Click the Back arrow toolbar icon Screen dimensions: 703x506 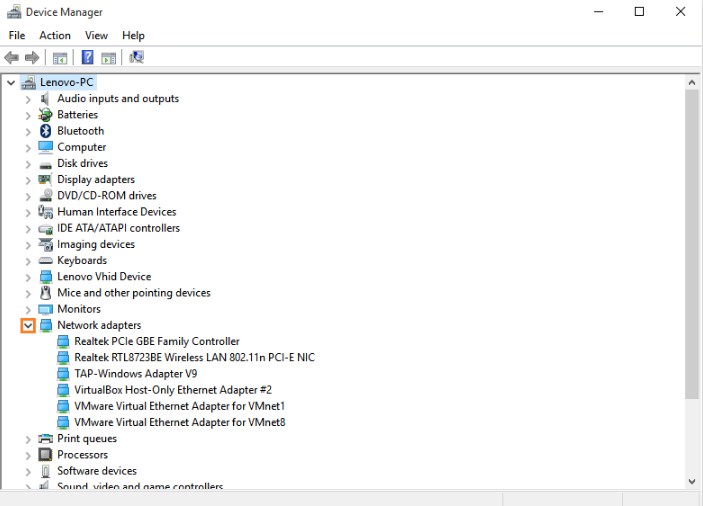tap(11, 57)
